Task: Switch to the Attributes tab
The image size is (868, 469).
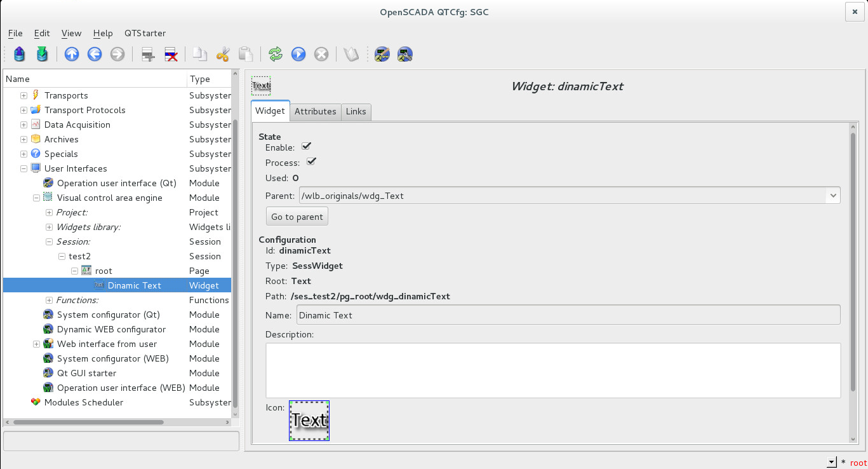Action: pyautogui.click(x=315, y=111)
